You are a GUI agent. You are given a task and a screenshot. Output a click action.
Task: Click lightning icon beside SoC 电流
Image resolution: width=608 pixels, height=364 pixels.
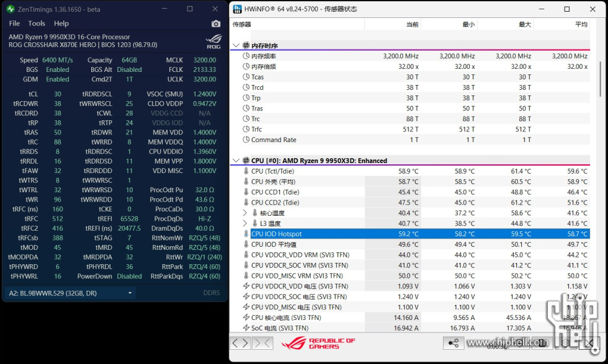pyautogui.click(x=246, y=328)
